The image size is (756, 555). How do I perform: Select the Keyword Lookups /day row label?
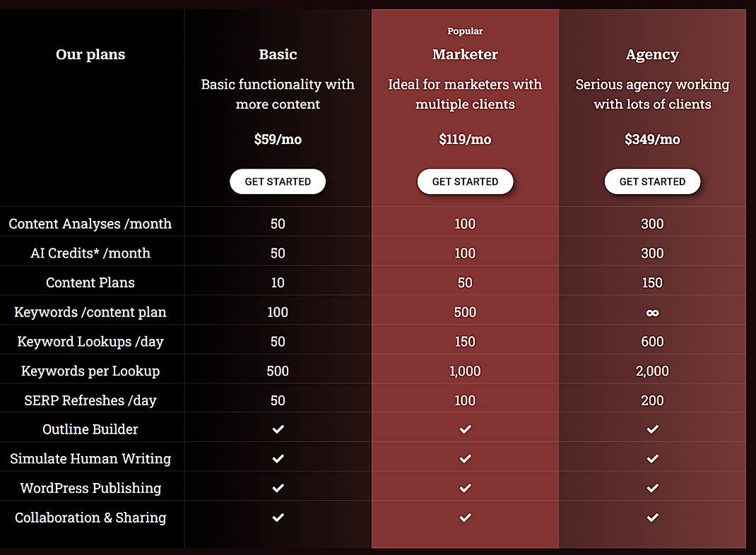pos(90,341)
